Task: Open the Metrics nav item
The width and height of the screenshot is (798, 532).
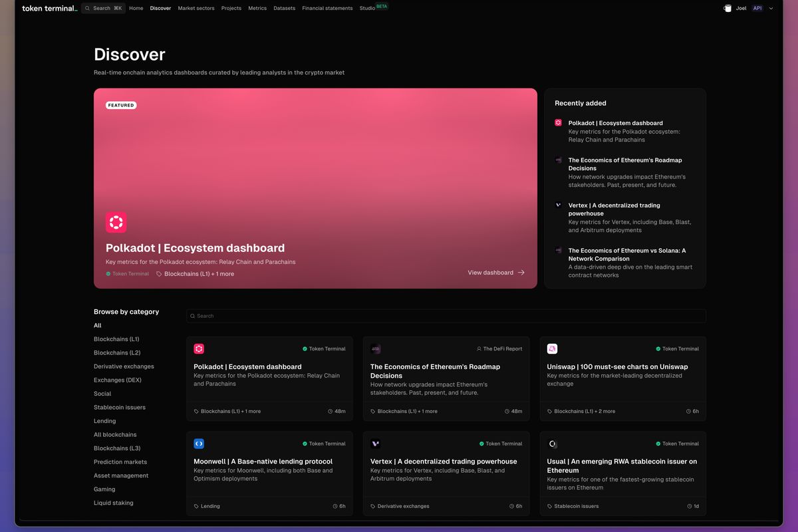Action: point(257,9)
